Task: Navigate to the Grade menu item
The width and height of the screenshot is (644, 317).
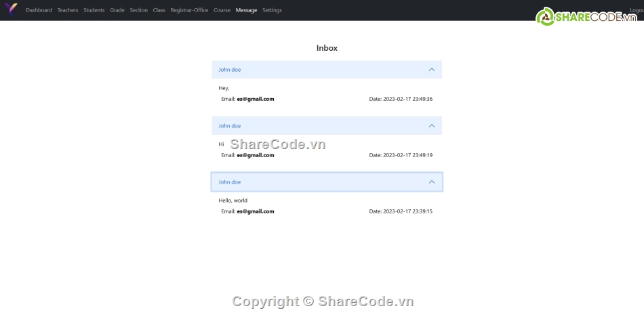Action: 117,10
